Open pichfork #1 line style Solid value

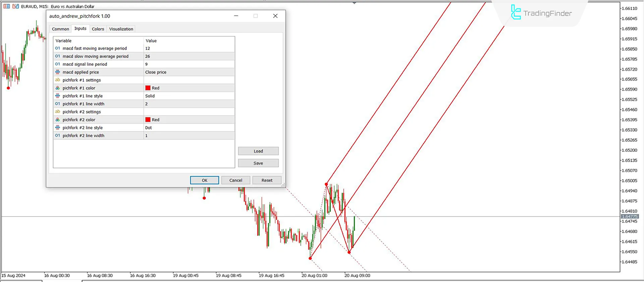189,96
